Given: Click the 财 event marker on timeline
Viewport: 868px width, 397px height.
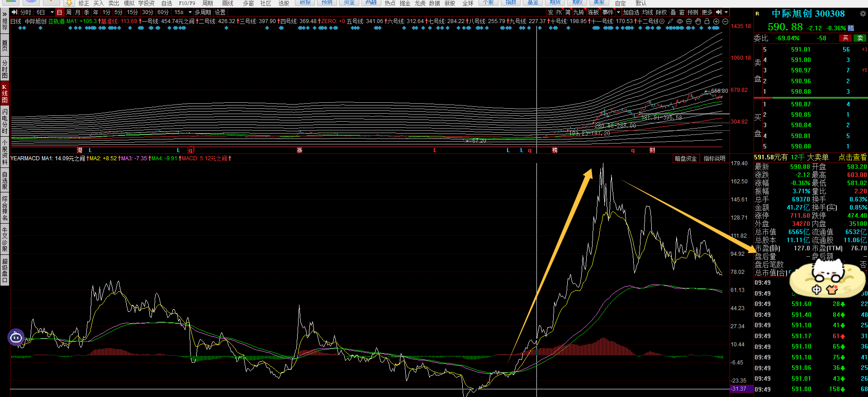Looking at the screenshot, I should coord(652,150).
